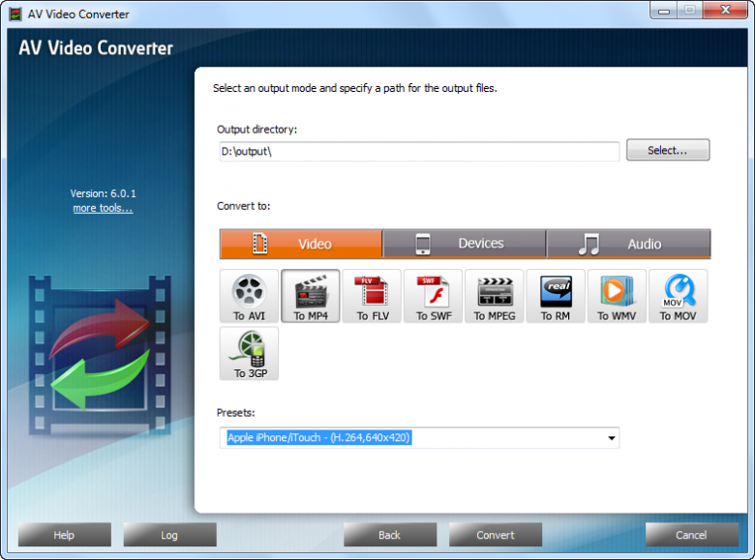
Task: Choose the To MOV QuickTime icon
Action: pos(678,296)
